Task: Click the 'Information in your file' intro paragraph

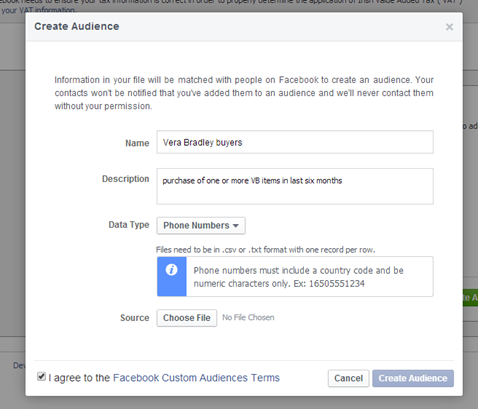Action: pos(244,93)
